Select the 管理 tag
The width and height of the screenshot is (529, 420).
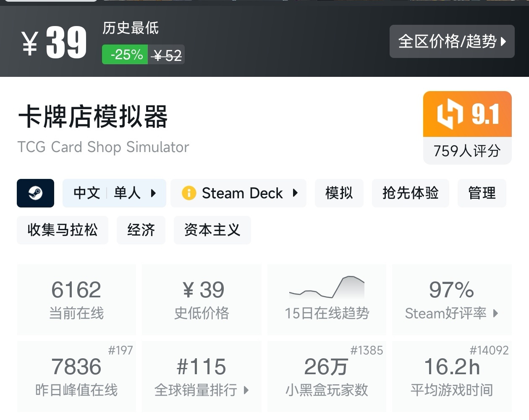click(x=482, y=193)
